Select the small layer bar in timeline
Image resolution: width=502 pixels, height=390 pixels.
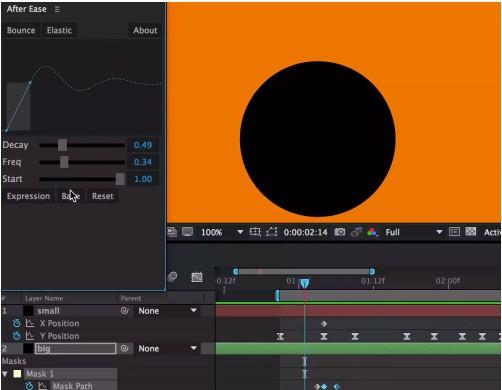point(358,311)
